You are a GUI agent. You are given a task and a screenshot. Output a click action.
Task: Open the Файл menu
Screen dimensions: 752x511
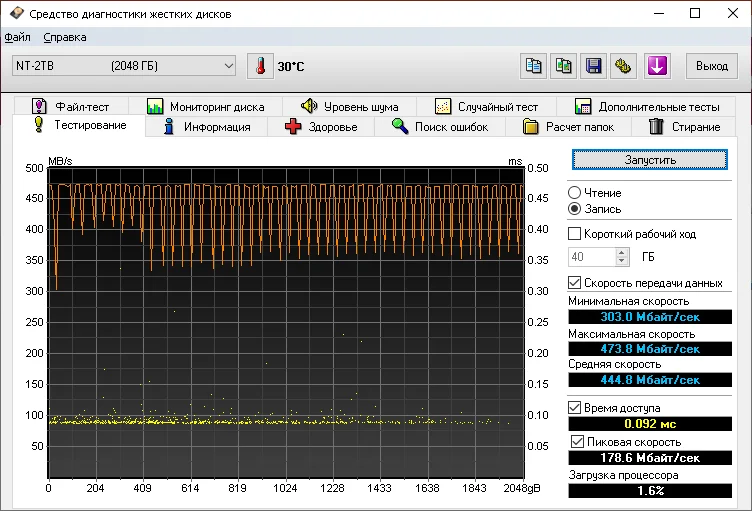click(x=17, y=37)
